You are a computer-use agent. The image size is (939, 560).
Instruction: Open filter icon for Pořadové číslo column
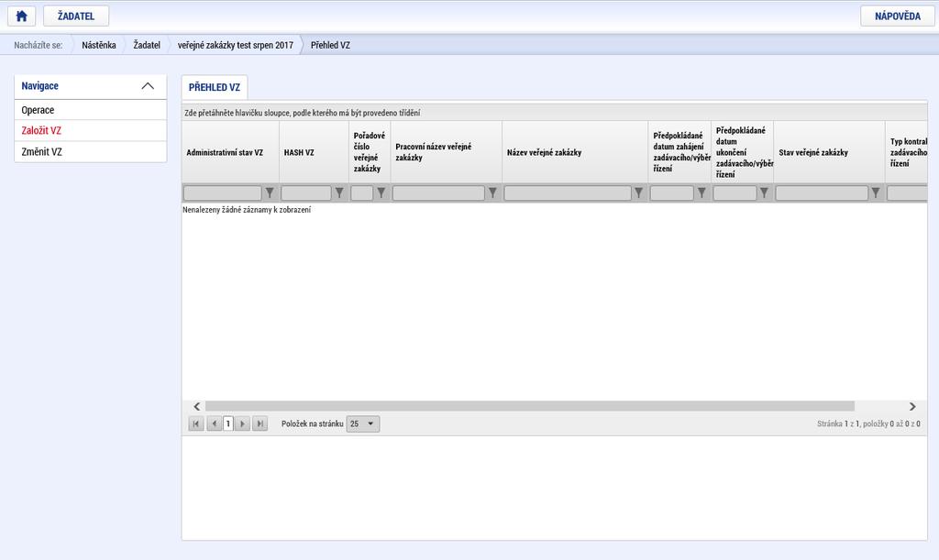coord(381,192)
